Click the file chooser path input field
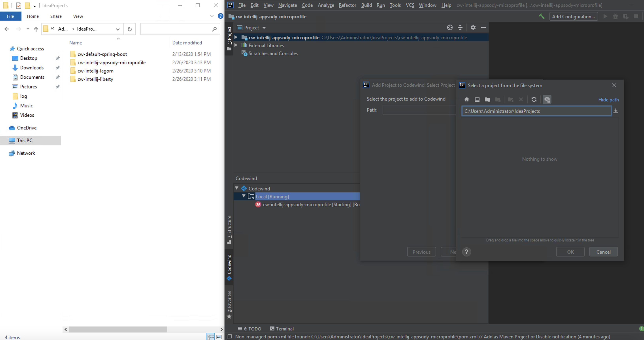This screenshot has height=340, width=644. click(536, 111)
